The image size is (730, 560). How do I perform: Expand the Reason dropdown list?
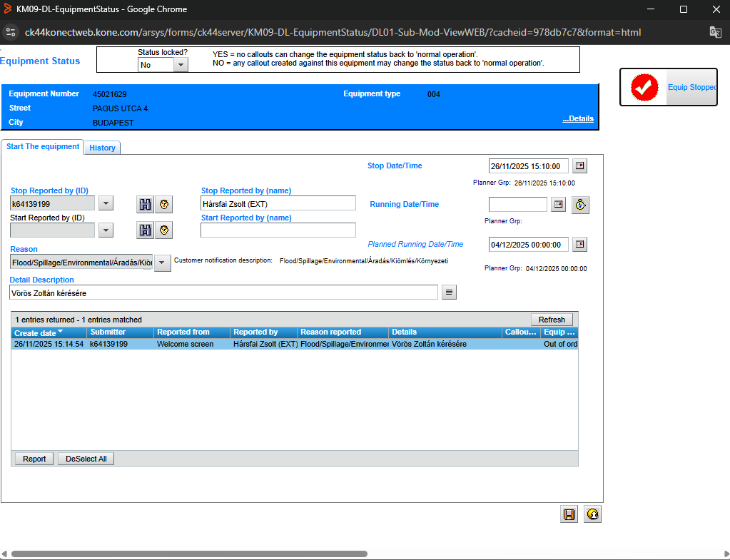(163, 263)
